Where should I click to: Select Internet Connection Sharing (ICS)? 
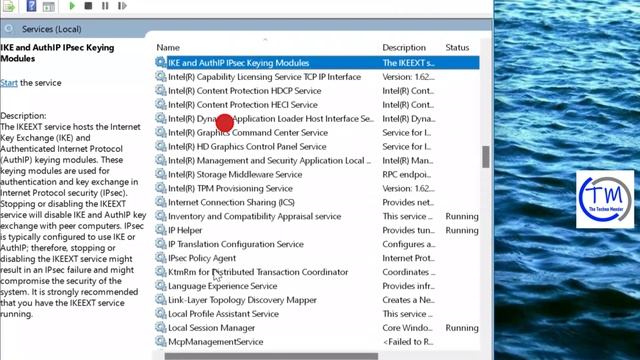pyautogui.click(x=231, y=202)
